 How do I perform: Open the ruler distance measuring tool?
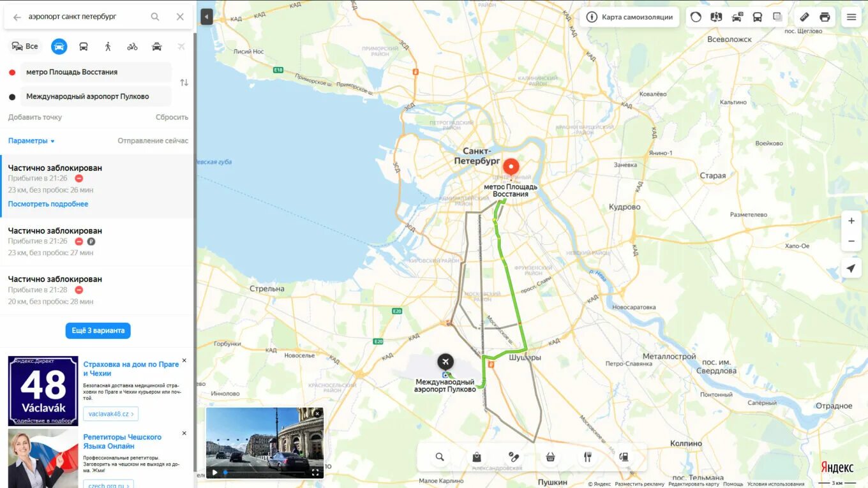tap(804, 17)
